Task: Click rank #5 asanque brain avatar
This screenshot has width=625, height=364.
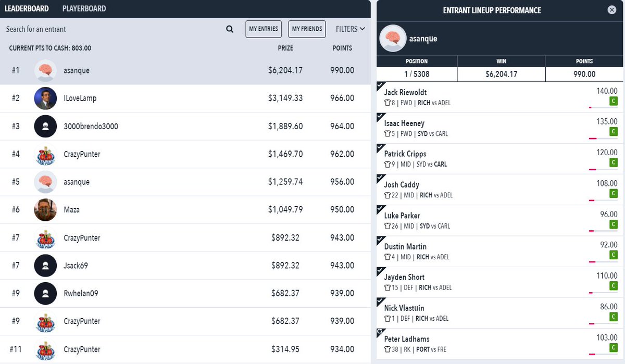Action: (45, 182)
